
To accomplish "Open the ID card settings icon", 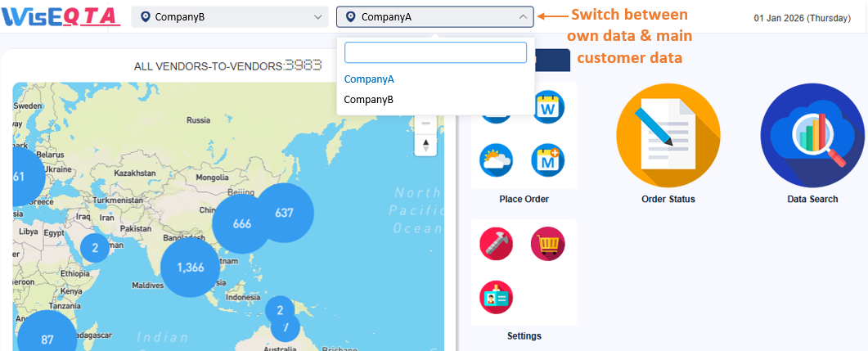I will click(497, 296).
